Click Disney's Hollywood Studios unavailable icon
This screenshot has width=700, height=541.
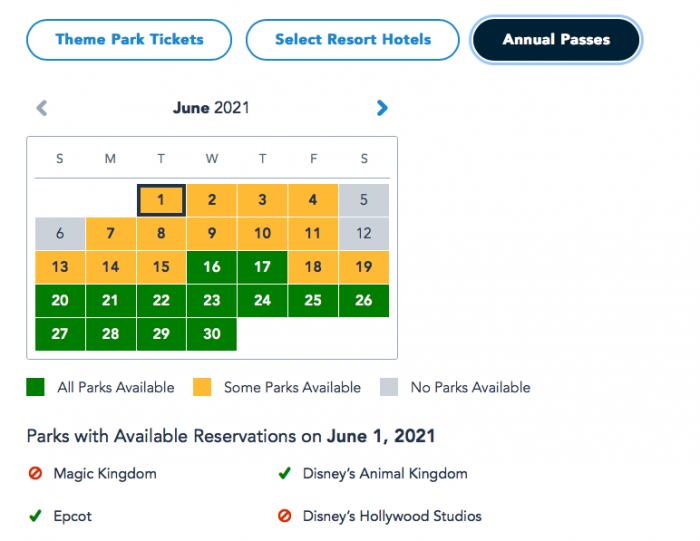point(285,517)
